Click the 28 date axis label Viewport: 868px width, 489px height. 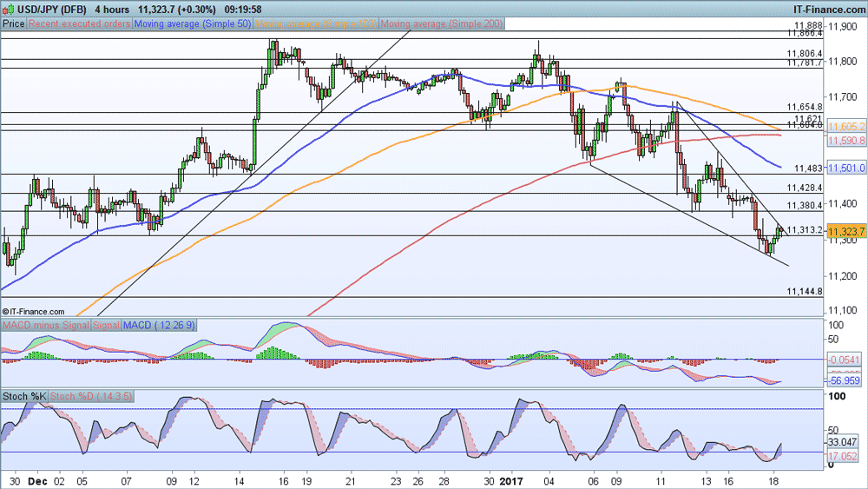point(444,481)
